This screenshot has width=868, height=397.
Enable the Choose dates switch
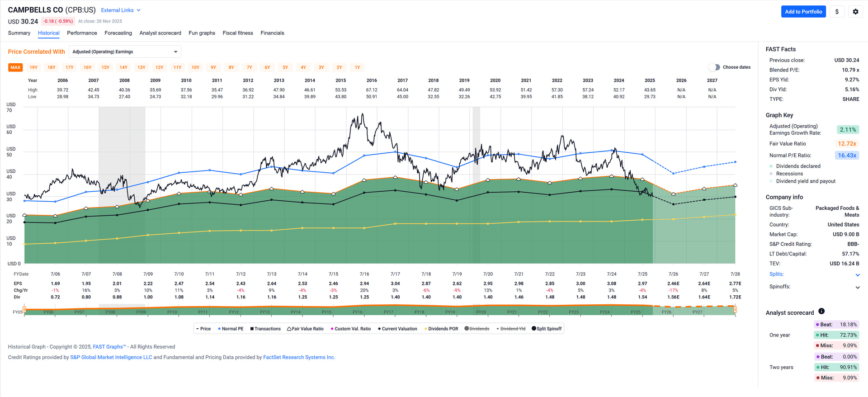click(x=714, y=67)
